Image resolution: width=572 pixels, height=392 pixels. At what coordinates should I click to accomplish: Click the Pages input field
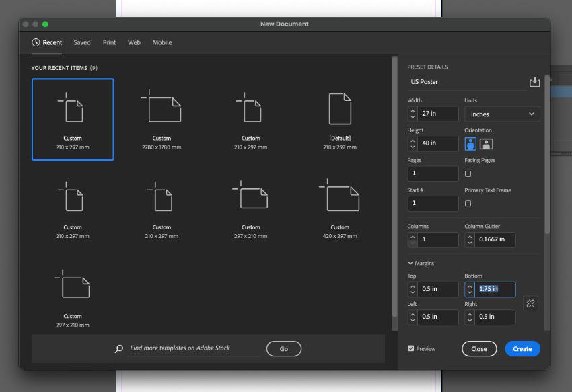[433, 173]
